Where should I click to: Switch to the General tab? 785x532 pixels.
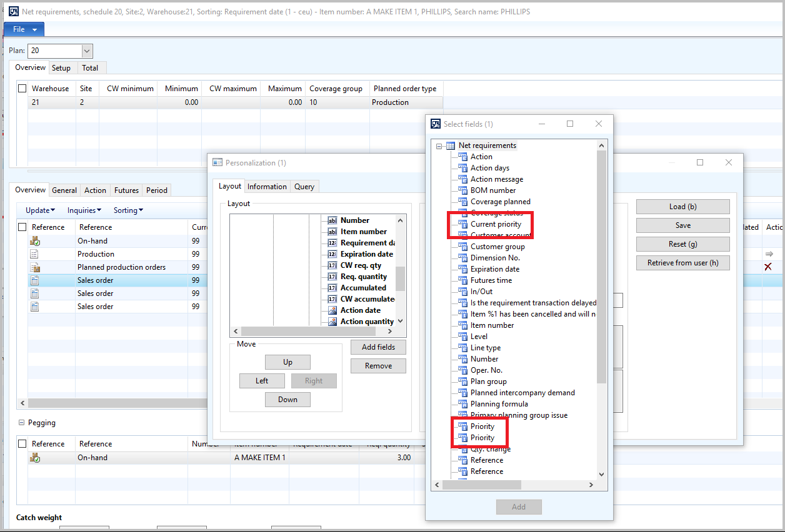[x=64, y=190]
